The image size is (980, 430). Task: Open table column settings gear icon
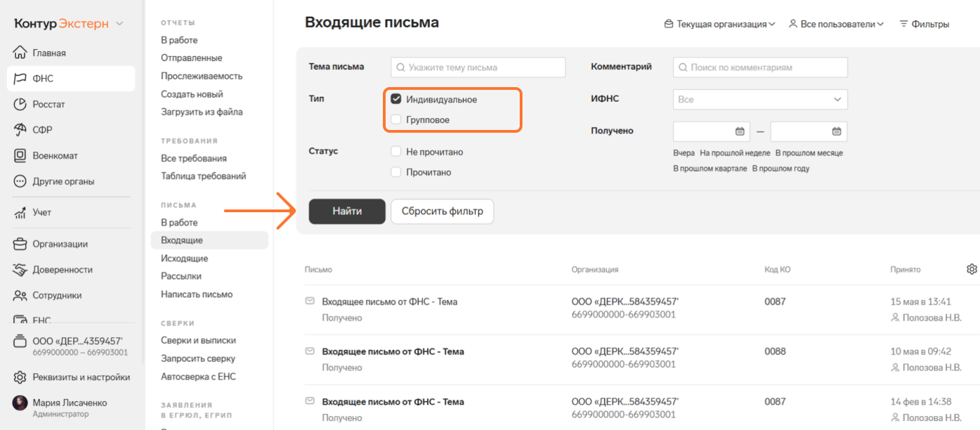point(972,269)
